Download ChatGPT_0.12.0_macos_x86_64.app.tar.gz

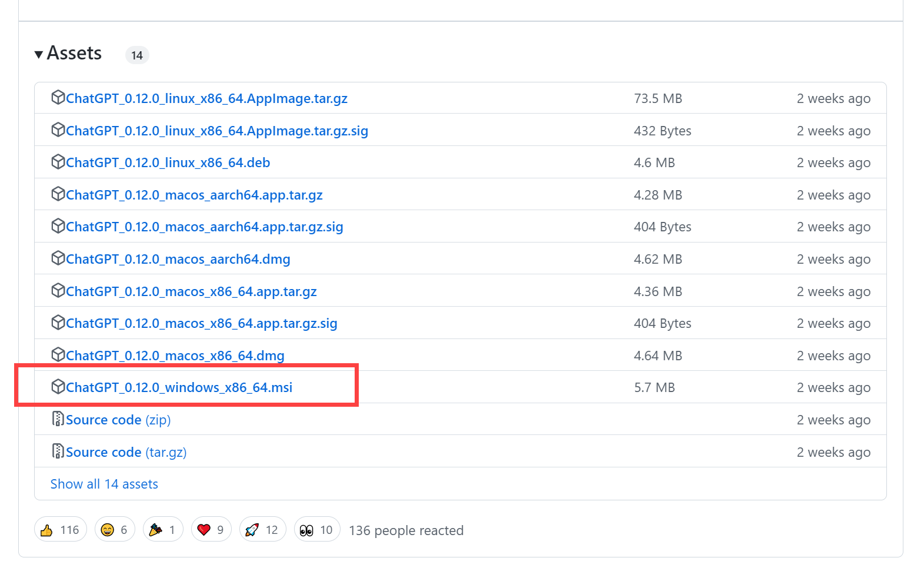[x=191, y=291]
